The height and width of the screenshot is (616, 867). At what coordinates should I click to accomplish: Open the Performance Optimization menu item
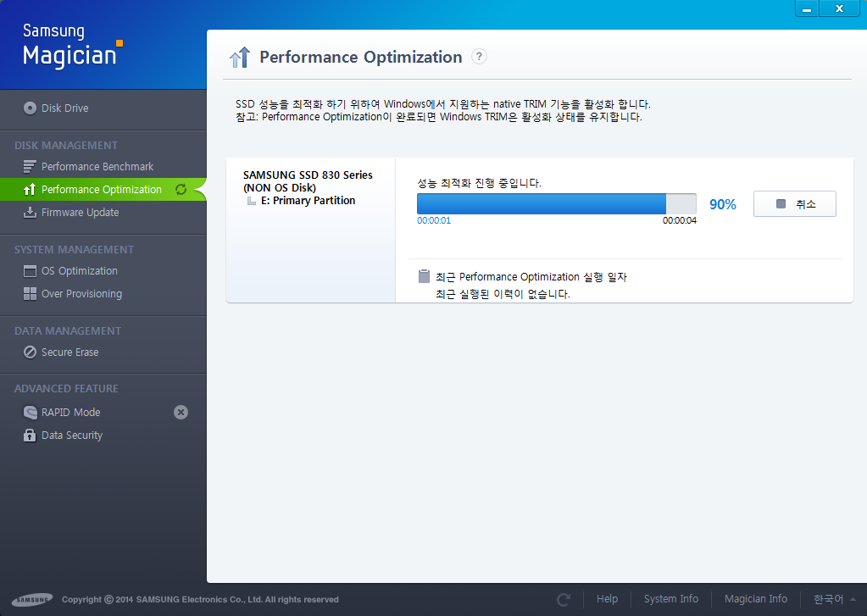click(101, 190)
